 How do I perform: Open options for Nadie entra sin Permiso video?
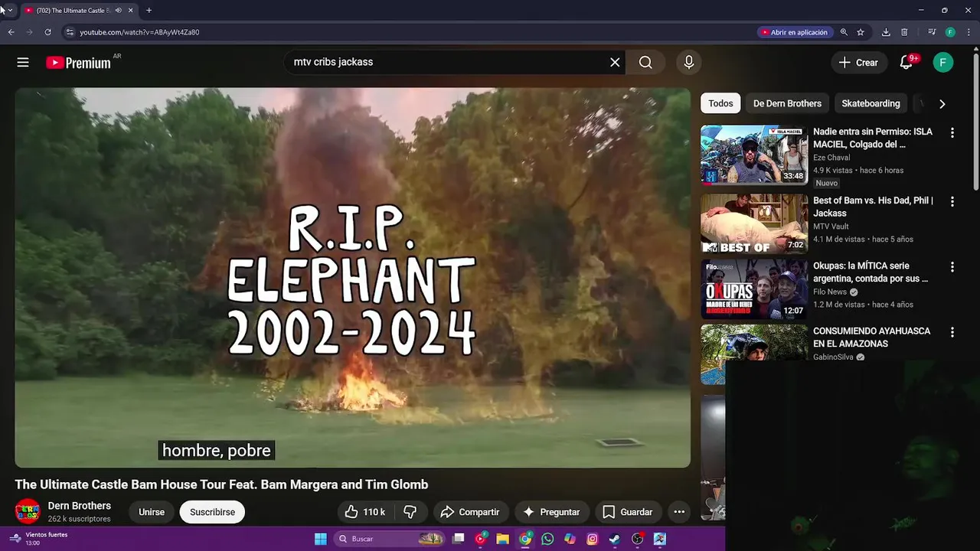[952, 132]
